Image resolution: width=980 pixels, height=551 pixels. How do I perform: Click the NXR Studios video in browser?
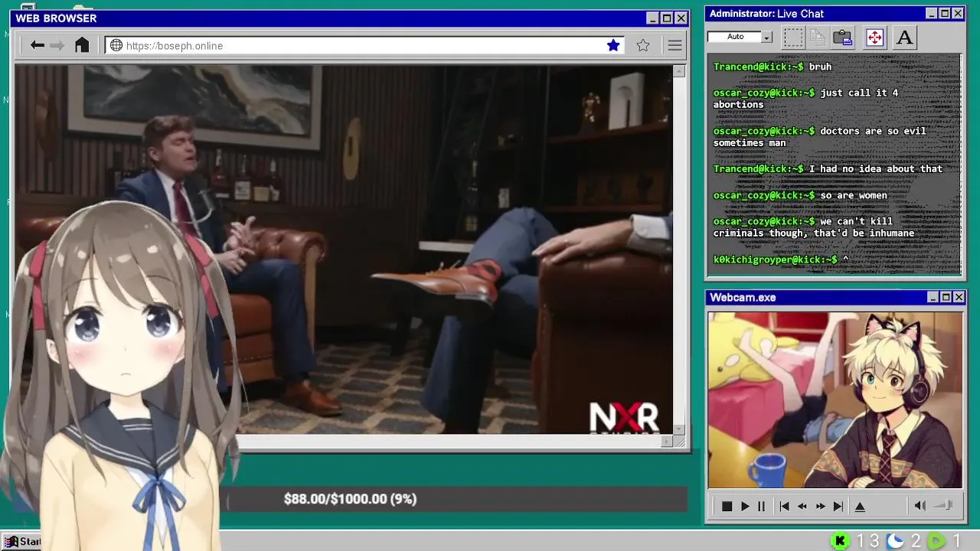tap(344, 250)
